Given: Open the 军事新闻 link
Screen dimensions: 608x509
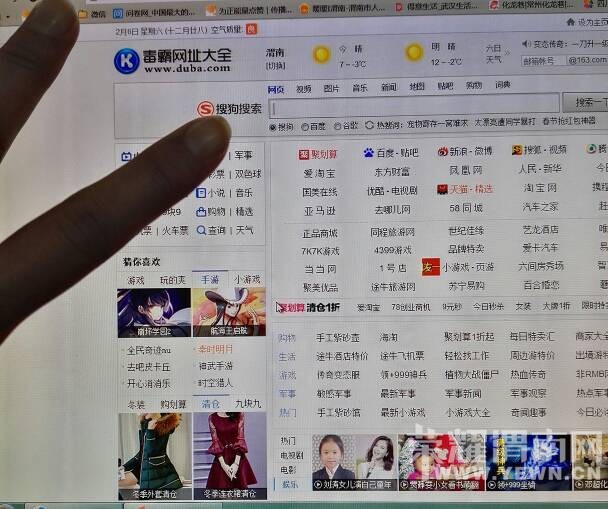Looking at the screenshot, I should click(x=463, y=393).
